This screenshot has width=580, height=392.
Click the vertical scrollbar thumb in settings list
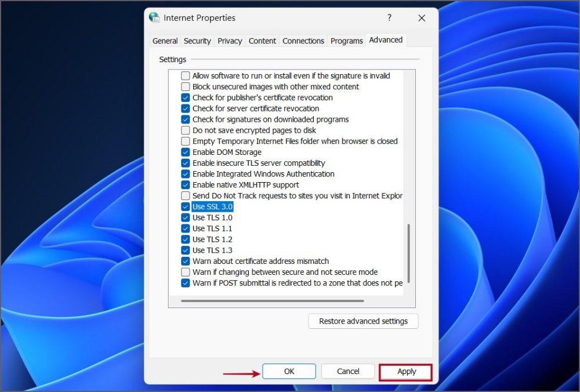pyautogui.click(x=409, y=253)
